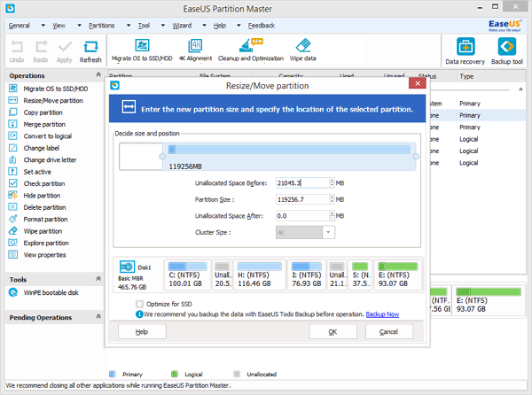532x395 pixels.
Task: Open the 4K Alignment tool
Action: (195, 50)
